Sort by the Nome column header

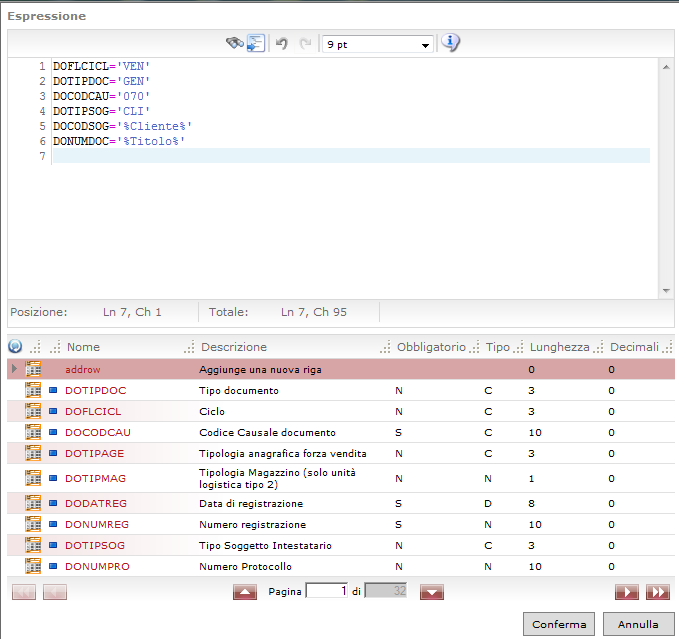(84, 347)
